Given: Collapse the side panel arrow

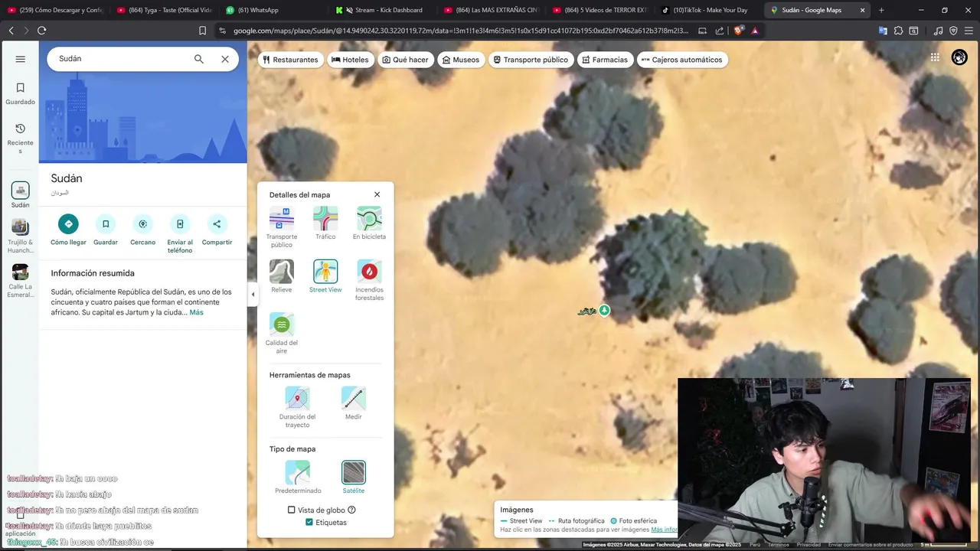Looking at the screenshot, I should tap(253, 294).
